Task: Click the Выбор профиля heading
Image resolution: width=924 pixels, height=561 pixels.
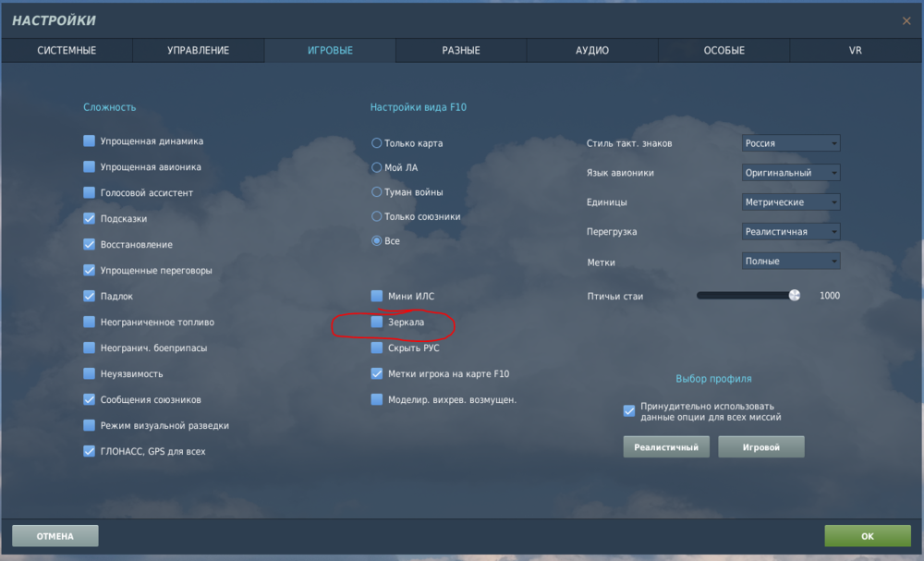Action: [x=713, y=379]
